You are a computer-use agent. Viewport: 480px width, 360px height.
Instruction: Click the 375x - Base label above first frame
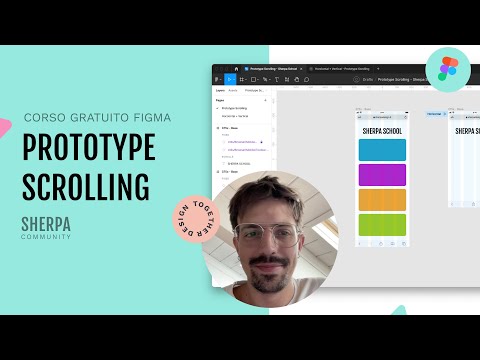click(363, 109)
